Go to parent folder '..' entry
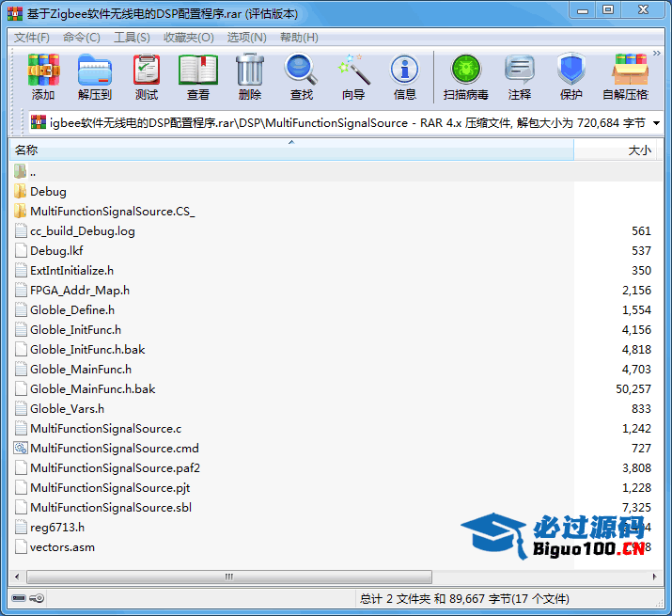The width and height of the screenshot is (672, 616). coord(32,171)
